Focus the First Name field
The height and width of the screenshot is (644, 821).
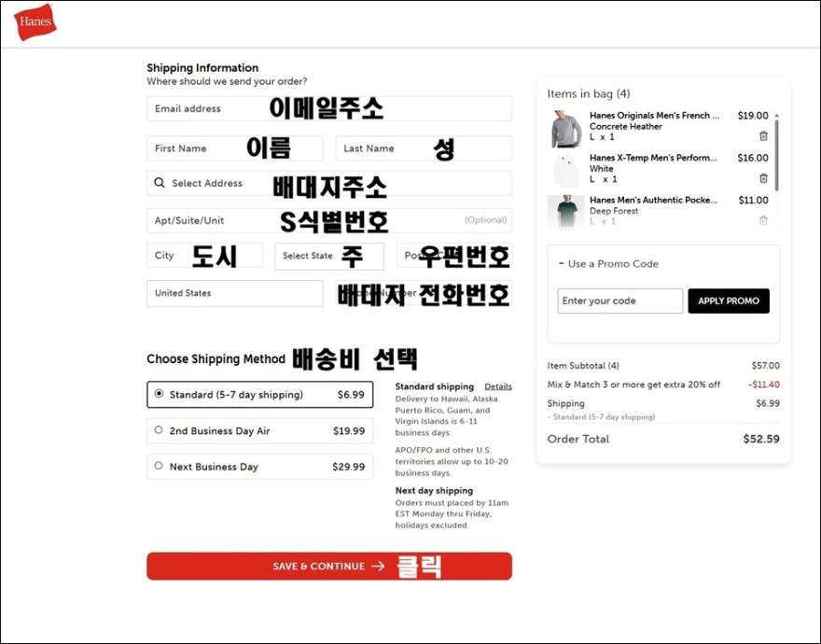click(234, 148)
